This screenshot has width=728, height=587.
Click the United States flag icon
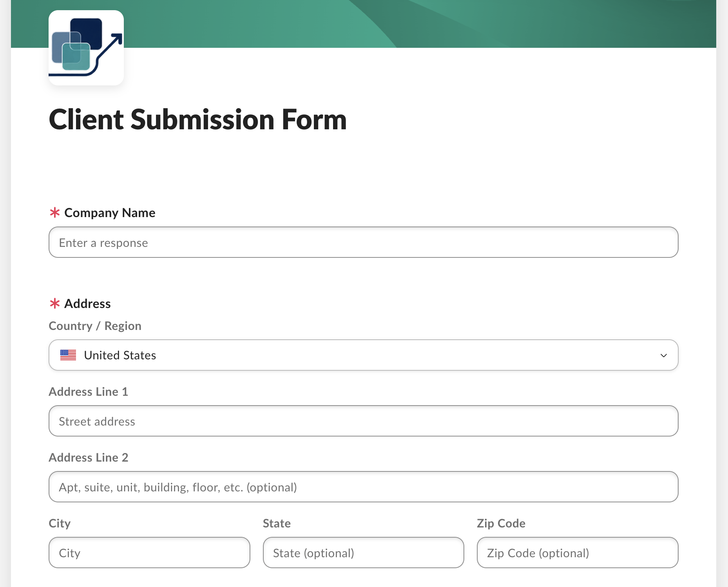[68, 355]
